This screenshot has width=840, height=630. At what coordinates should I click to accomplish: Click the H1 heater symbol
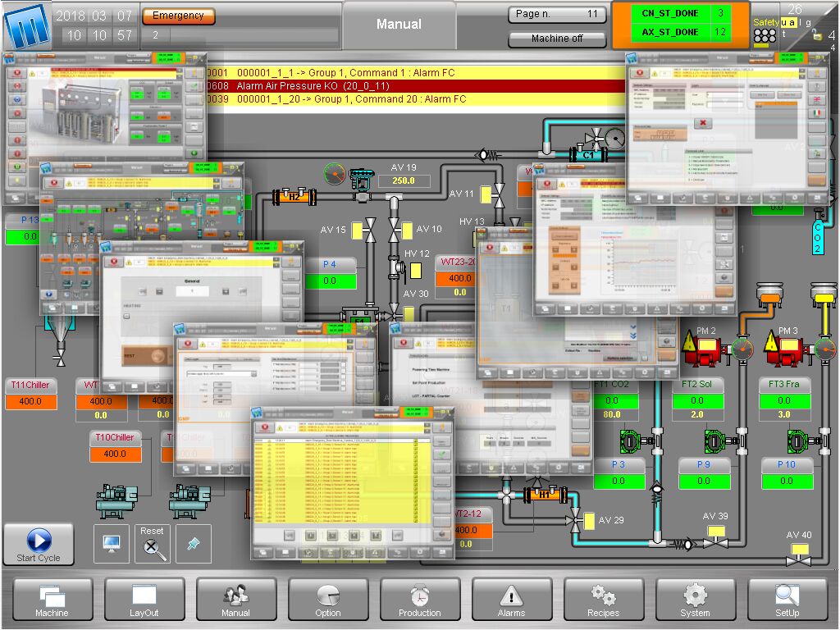point(545,494)
